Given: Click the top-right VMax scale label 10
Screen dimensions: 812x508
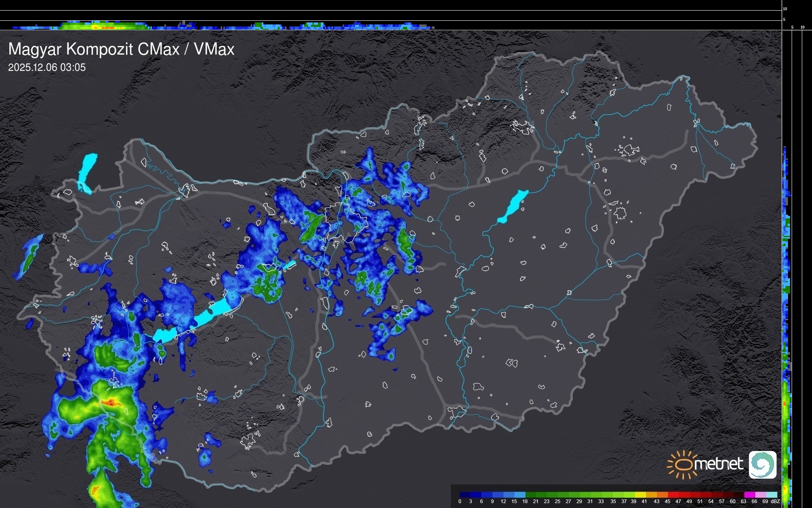Looking at the screenshot, I should click(x=785, y=9).
